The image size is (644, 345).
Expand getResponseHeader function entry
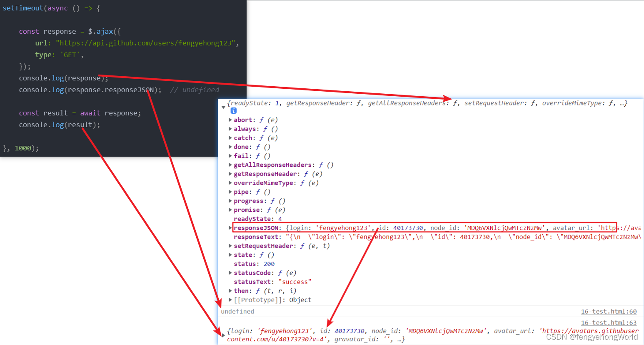(x=230, y=174)
